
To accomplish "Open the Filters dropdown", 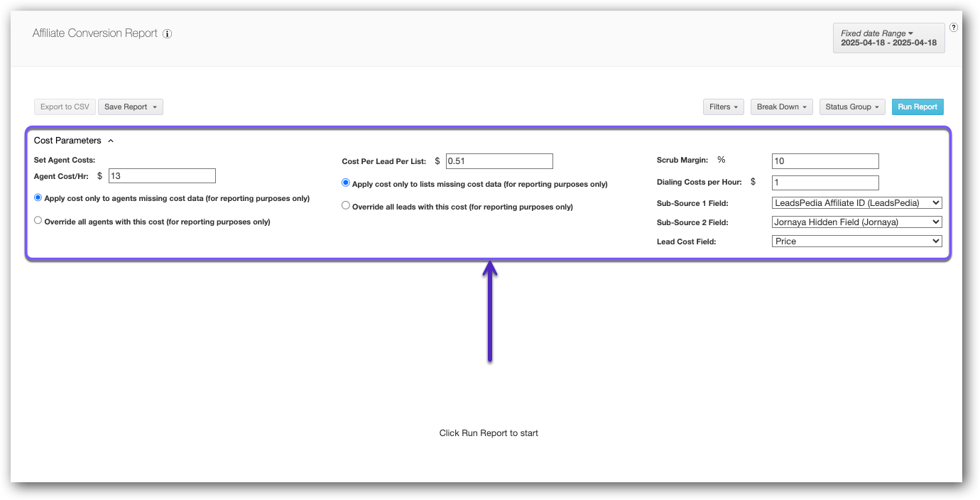I will pyautogui.click(x=724, y=107).
